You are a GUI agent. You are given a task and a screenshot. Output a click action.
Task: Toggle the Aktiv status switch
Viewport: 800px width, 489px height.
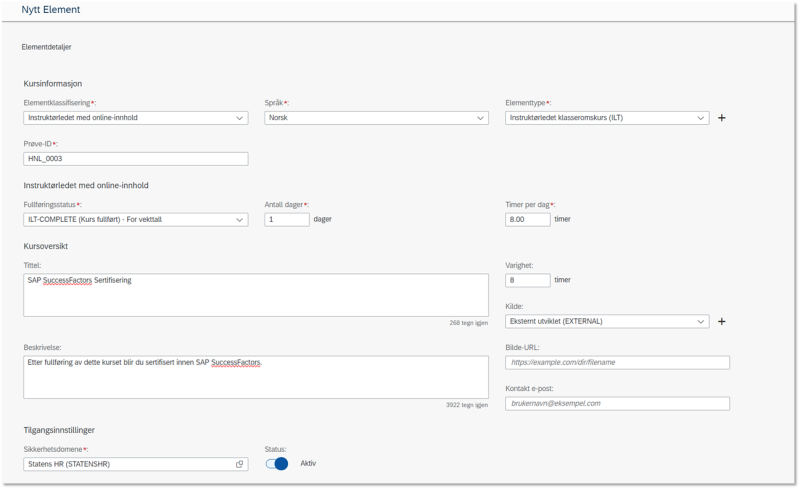coord(277,463)
